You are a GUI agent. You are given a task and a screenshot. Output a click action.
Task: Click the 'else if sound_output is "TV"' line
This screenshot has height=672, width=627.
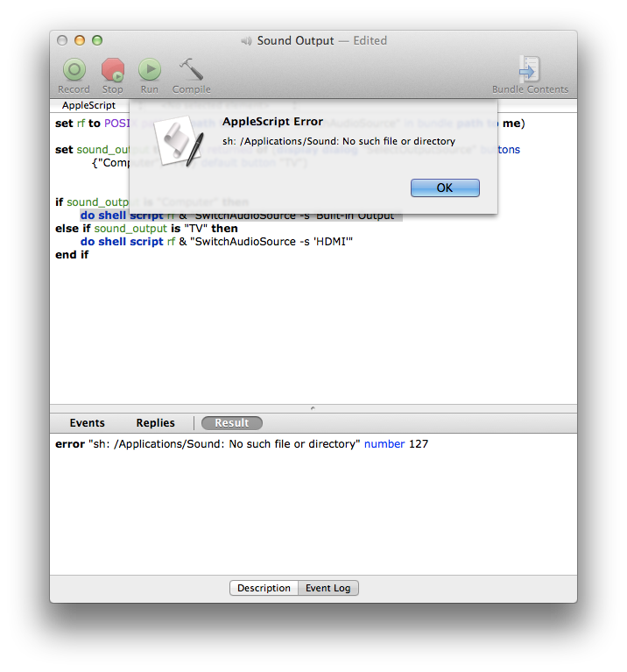[x=146, y=229]
